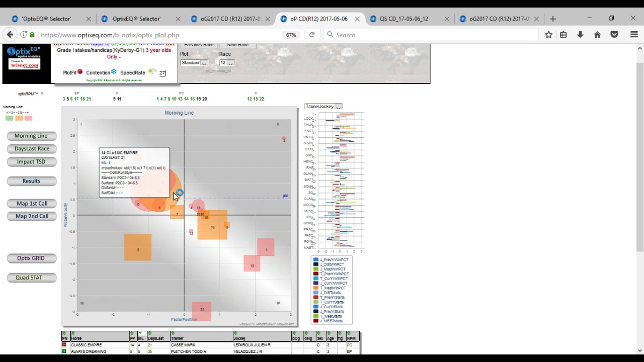The image size is (644, 362).
Task: Click horse square 1 on the plot
Action: coord(266,247)
